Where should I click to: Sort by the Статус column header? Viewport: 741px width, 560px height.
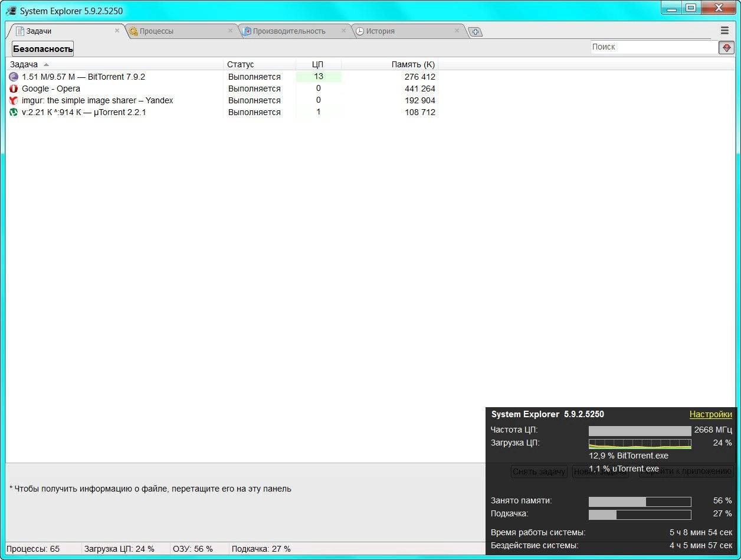260,64
